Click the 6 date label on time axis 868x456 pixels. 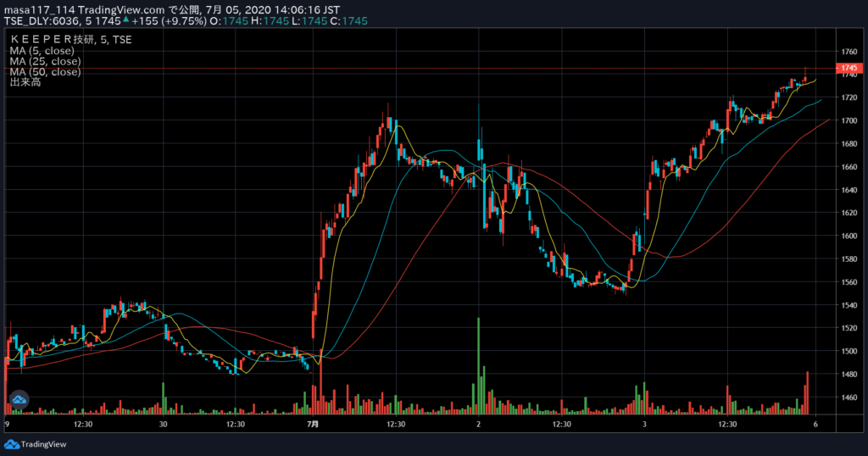click(815, 425)
